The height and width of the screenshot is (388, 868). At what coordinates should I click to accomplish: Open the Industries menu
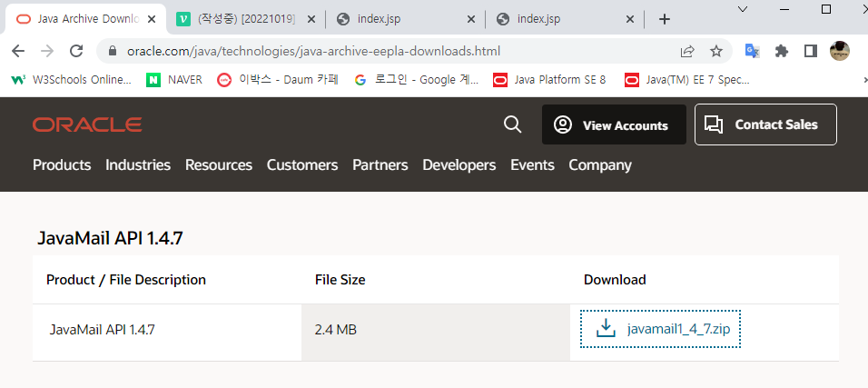[x=138, y=165]
